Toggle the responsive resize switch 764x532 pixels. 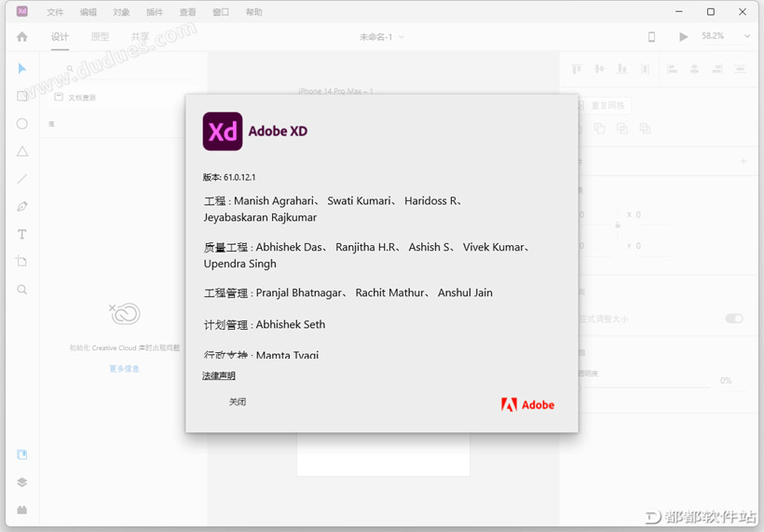click(x=734, y=319)
